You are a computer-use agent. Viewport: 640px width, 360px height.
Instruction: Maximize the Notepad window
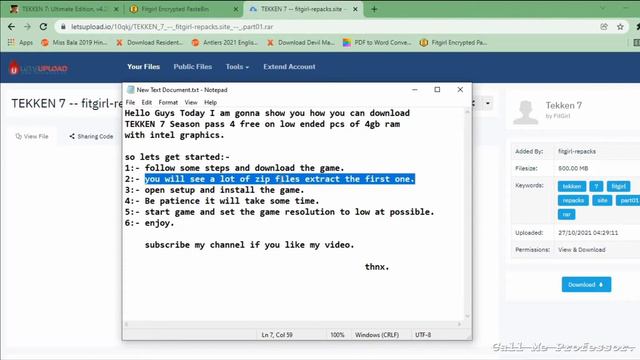[x=437, y=89]
